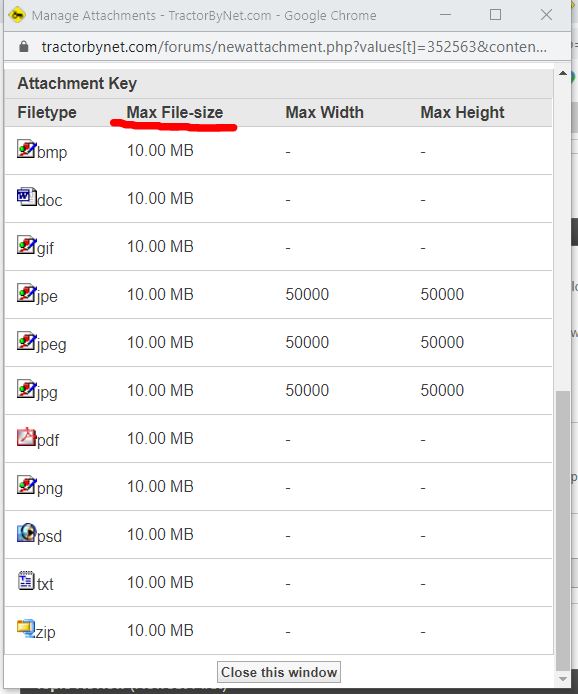The width and height of the screenshot is (578, 694).
Task: Click the 10.00 MB value for jpeg
Action: click(x=160, y=343)
